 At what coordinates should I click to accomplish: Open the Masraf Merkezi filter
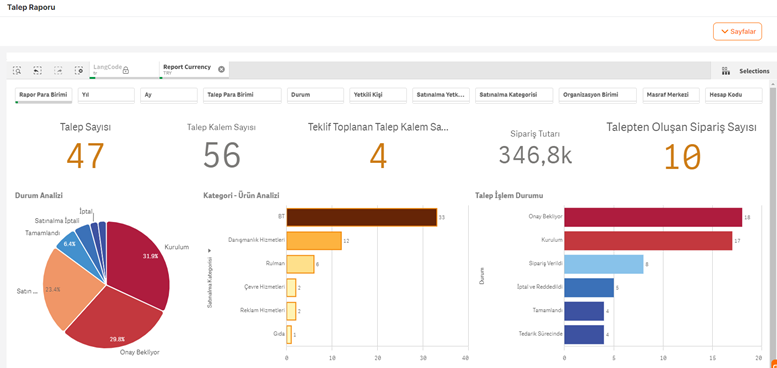[671, 95]
